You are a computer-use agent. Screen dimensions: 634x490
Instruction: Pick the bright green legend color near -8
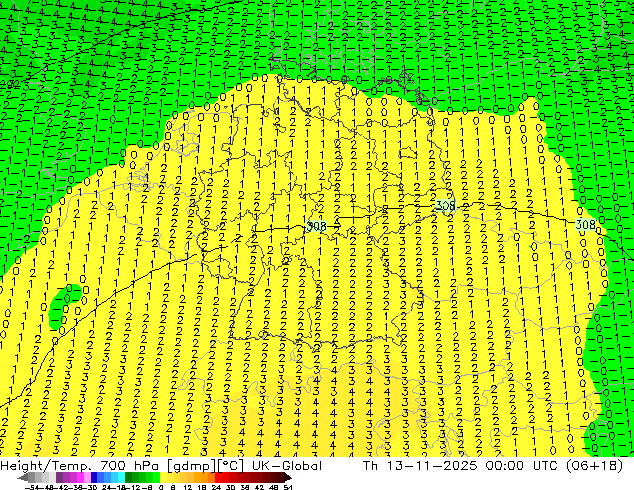pos(156,477)
